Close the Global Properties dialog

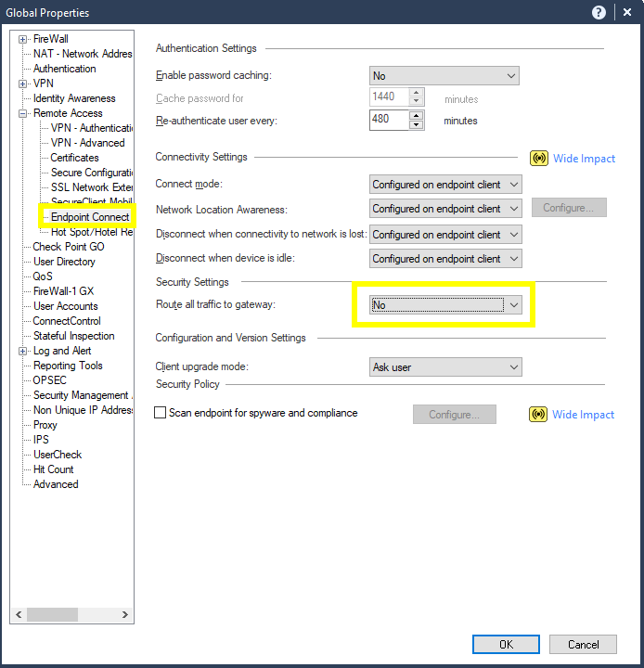tap(627, 12)
